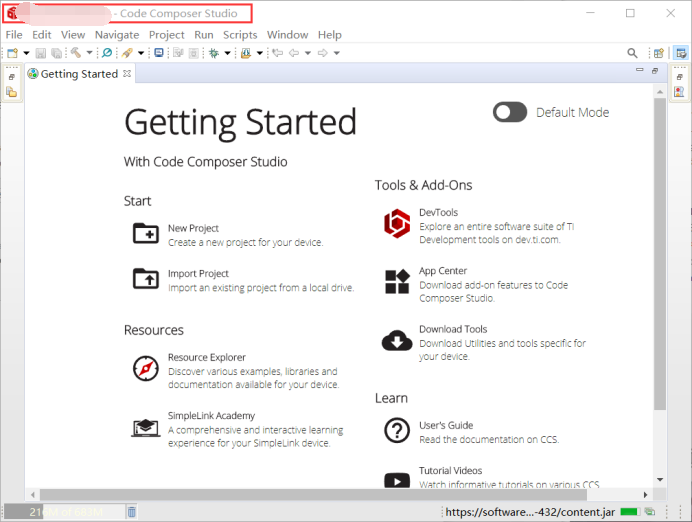The height and width of the screenshot is (522, 692).
Task: Click the New Project folder icon
Action: (x=146, y=233)
